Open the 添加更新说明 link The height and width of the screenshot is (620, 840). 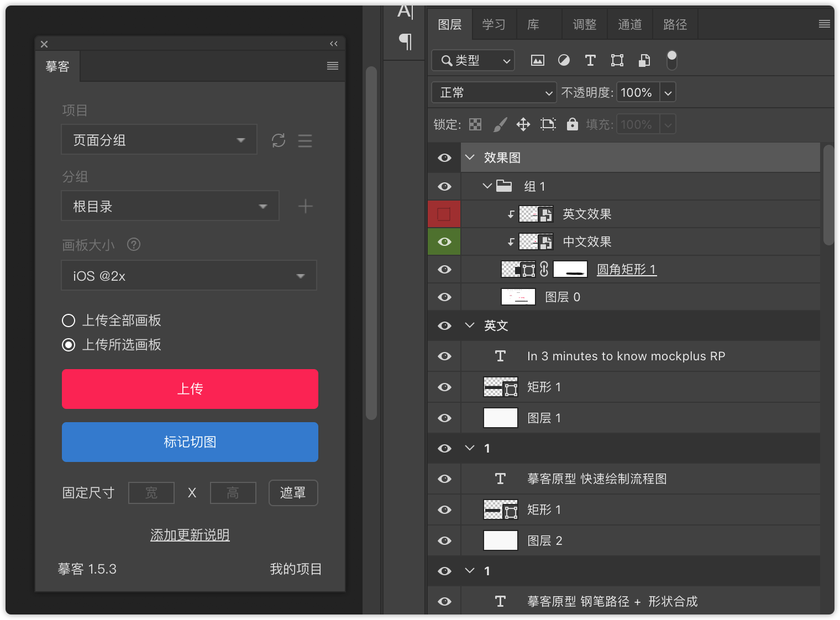coord(190,535)
